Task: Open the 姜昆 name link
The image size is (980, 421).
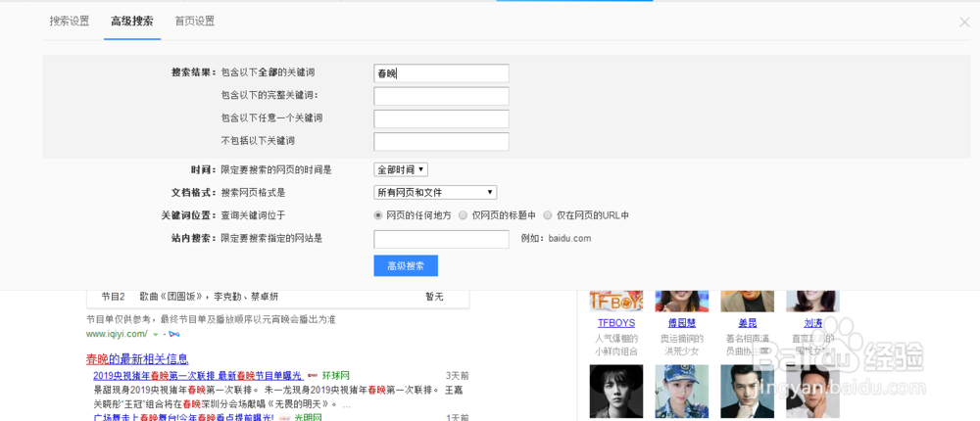Action: (x=747, y=323)
